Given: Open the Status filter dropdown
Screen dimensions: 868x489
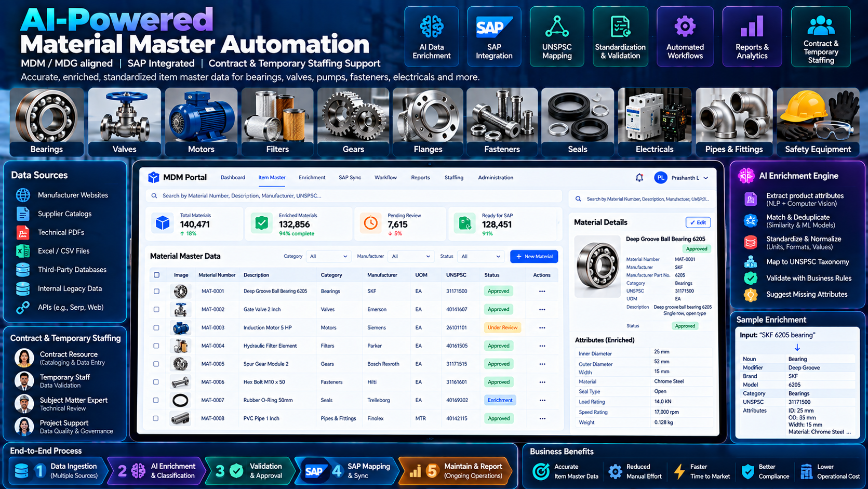Looking at the screenshot, I should pos(481,256).
